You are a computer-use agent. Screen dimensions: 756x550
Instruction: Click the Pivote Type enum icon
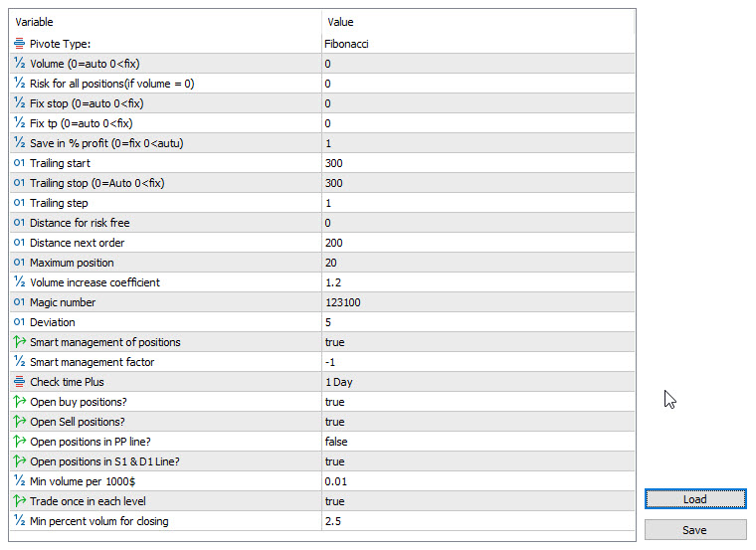pos(20,44)
